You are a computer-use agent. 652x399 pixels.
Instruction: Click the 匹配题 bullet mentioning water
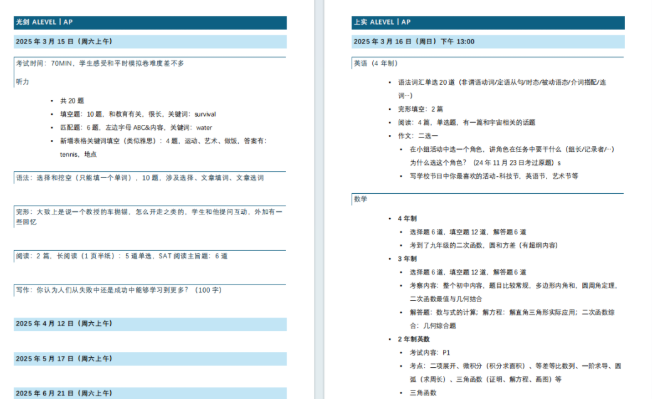tap(136, 128)
